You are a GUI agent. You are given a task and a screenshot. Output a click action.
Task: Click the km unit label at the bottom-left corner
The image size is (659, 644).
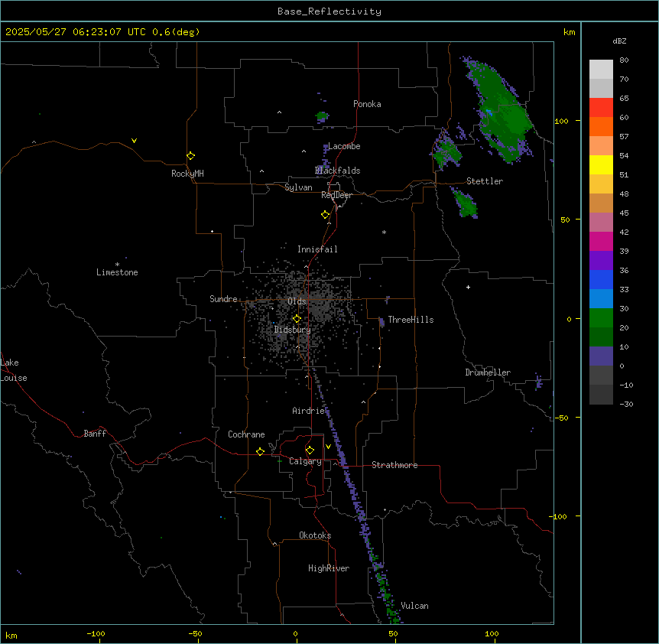[x=11, y=636]
